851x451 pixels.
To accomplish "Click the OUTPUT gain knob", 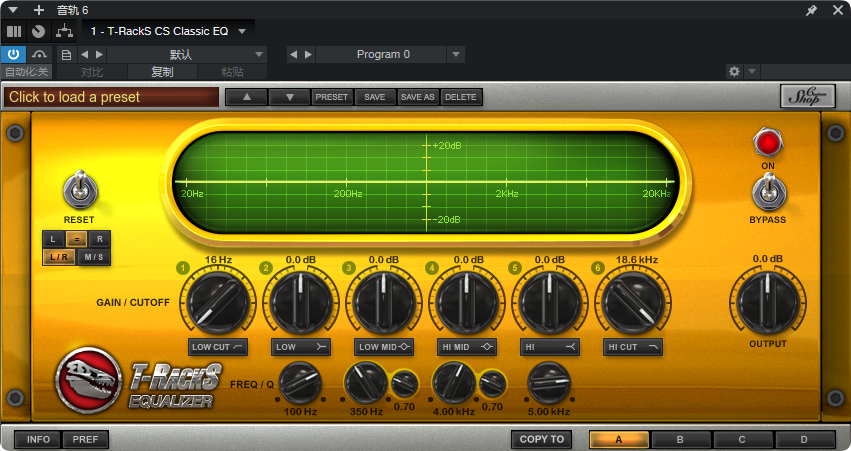I will pos(767,302).
